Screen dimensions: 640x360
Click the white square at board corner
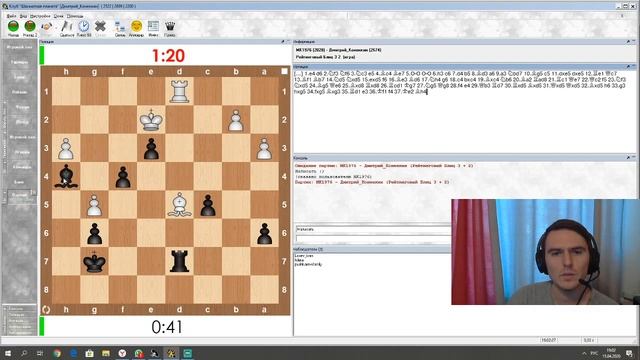pos(284,71)
